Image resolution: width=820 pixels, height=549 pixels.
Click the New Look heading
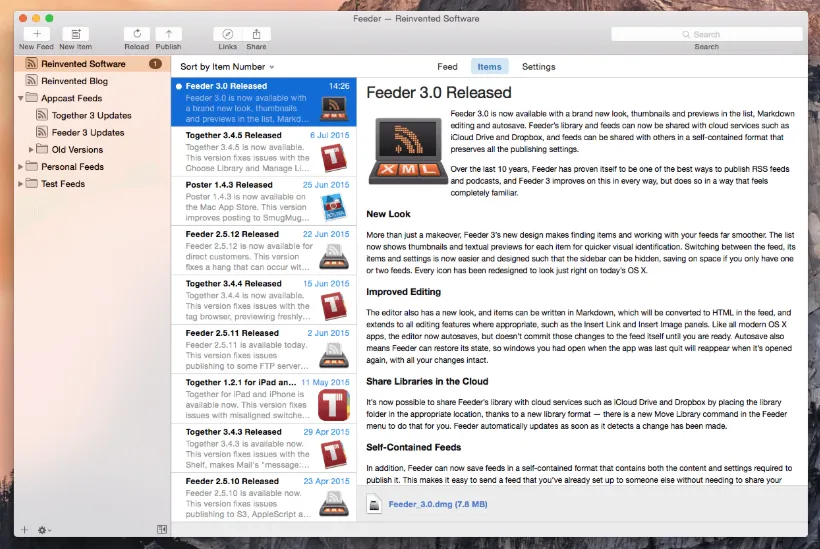click(388, 214)
